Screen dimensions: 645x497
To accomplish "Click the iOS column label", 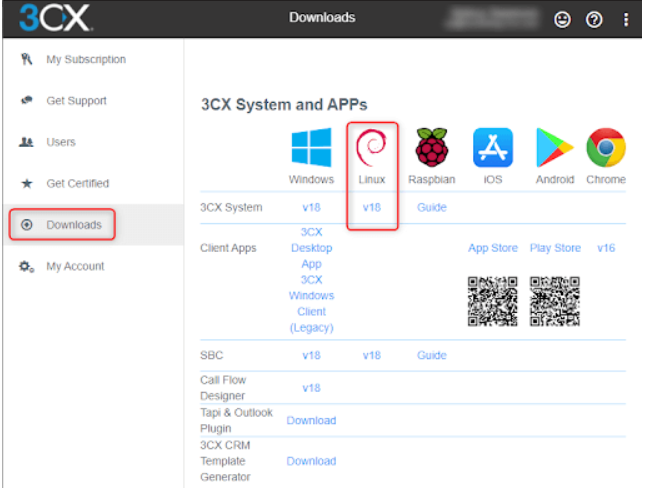I will pyautogui.click(x=493, y=180).
